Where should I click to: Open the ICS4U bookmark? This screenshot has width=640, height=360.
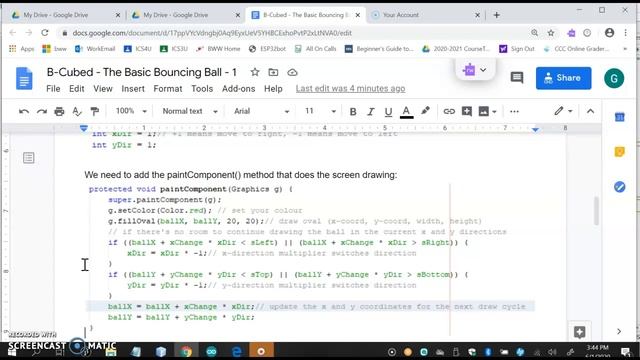pyautogui.click(x=138, y=49)
